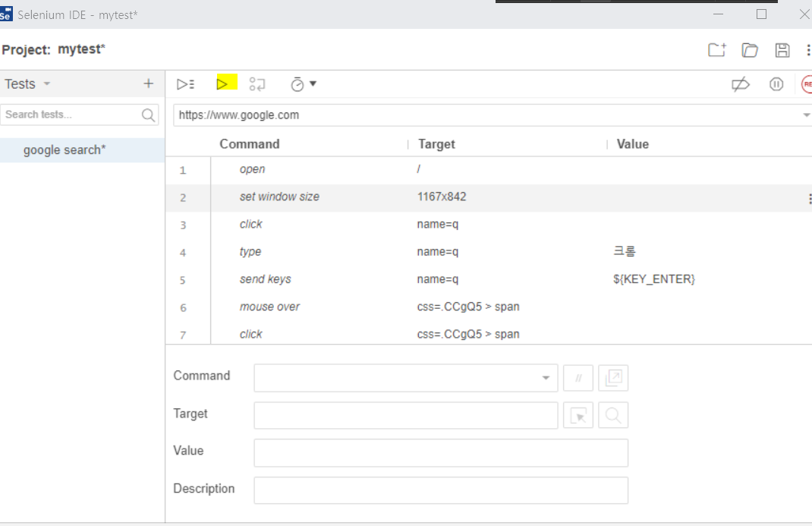Run the current test (highlighted play icon)
Image resolution: width=812 pixels, height=526 pixels.
pos(222,83)
